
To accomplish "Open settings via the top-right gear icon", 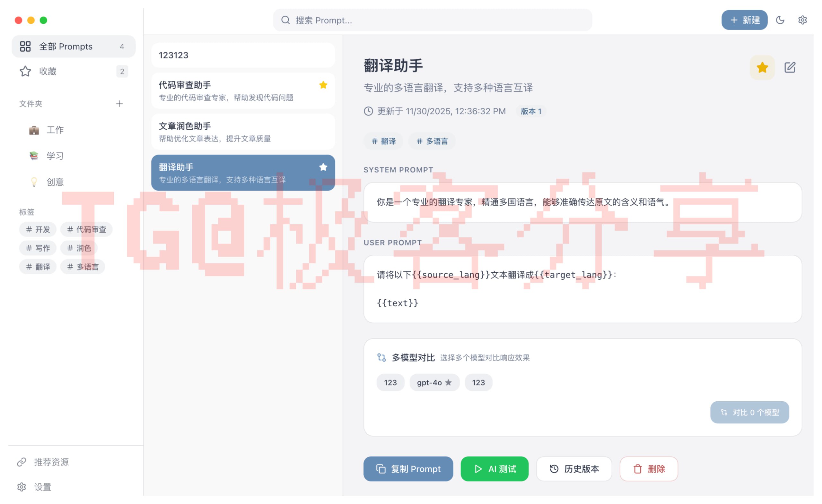I will click(x=802, y=20).
